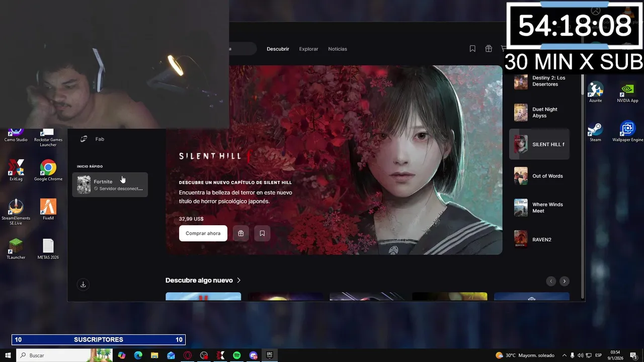Open the notification center icon
The height and width of the screenshot is (362, 644).
(x=633, y=355)
